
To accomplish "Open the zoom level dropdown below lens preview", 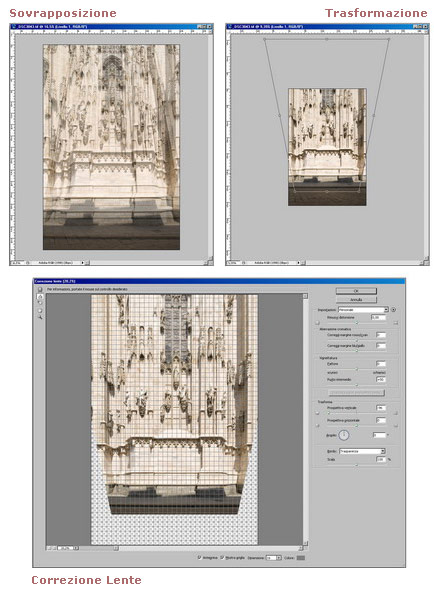I will 76,548.
